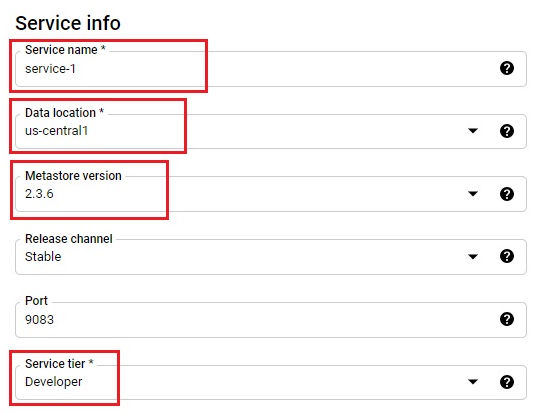The width and height of the screenshot is (541, 416).
Task: Open help for the Service tier field
Action: pos(506,382)
